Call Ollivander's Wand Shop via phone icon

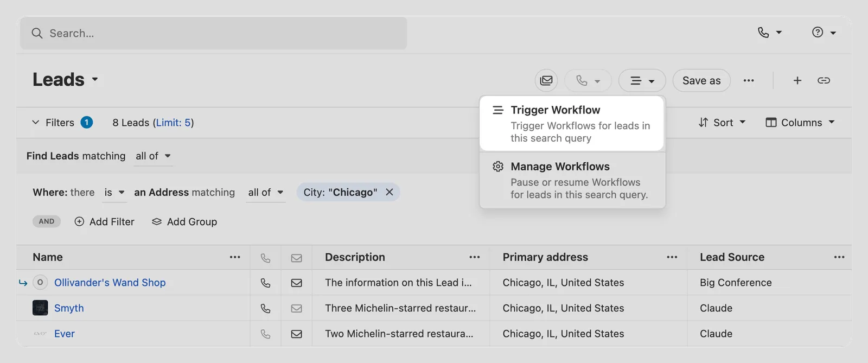[x=265, y=283]
